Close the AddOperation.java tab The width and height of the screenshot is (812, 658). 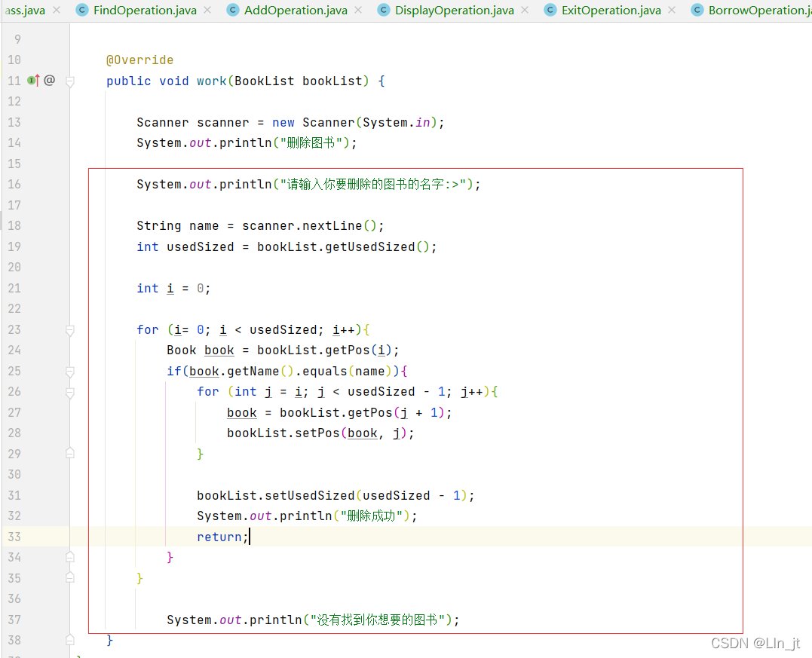click(358, 10)
